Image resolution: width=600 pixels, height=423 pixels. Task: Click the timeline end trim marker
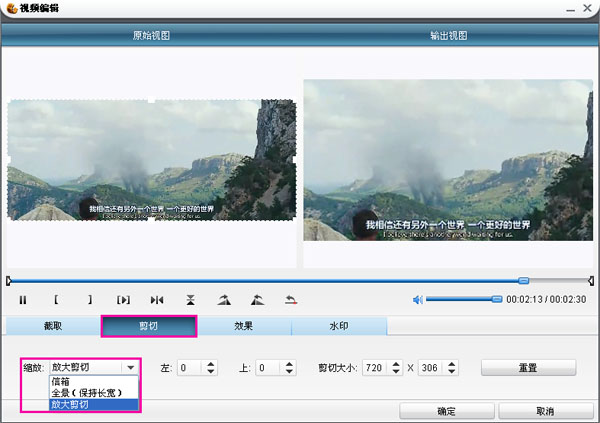[591, 281]
